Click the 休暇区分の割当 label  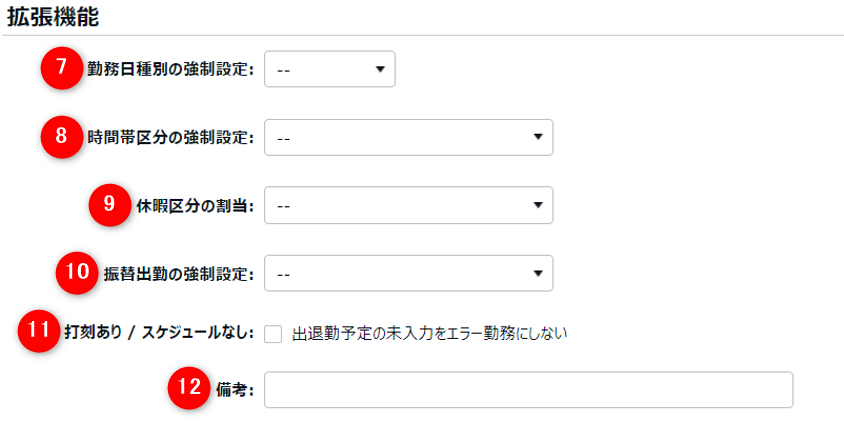tap(194, 205)
